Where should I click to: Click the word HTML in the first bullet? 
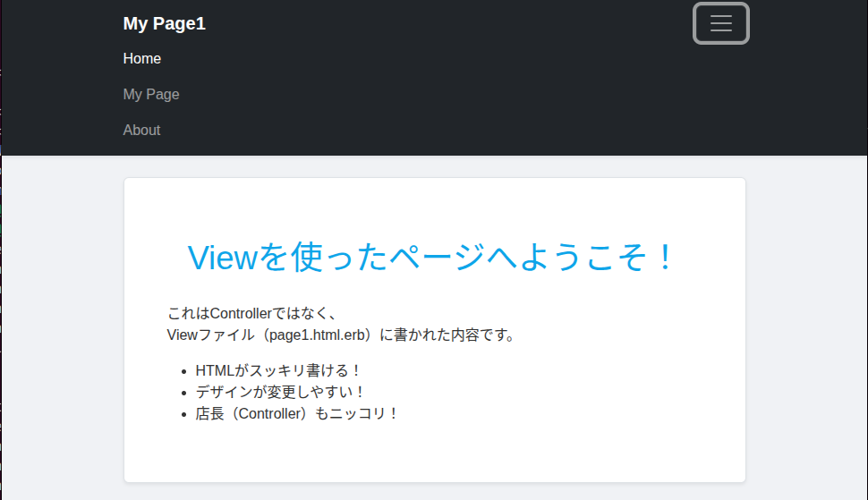tap(215, 370)
